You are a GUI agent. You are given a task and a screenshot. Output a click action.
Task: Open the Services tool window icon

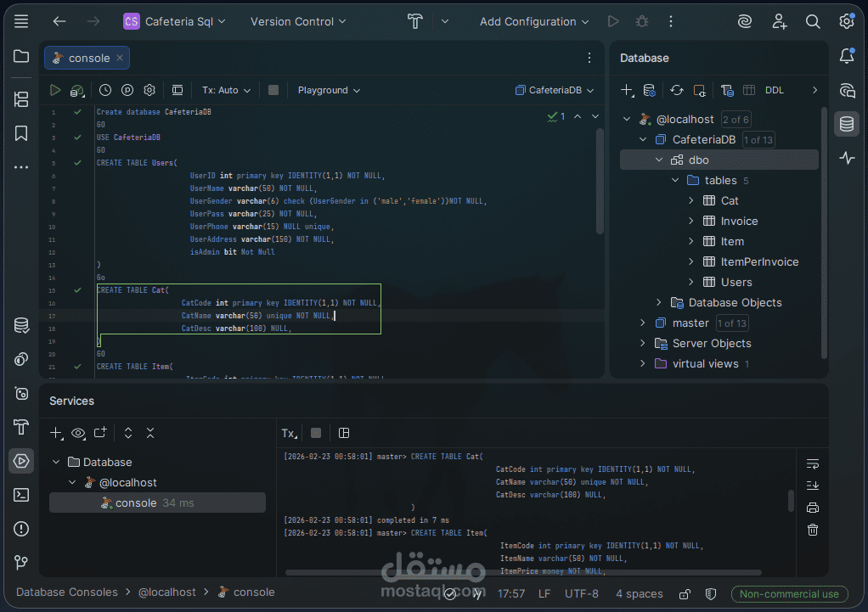pos(21,461)
